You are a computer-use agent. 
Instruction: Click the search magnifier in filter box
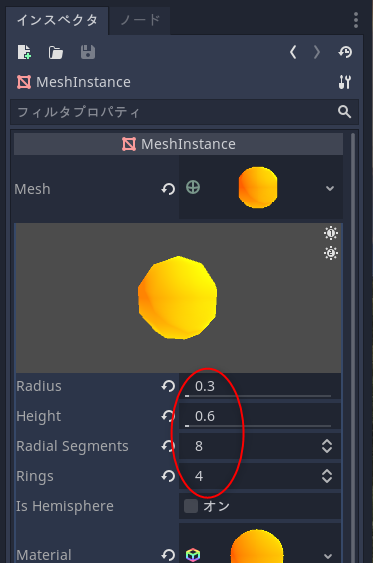point(344,112)
